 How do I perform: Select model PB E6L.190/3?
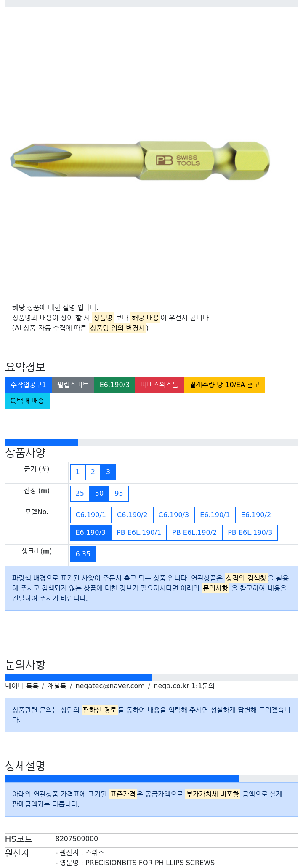click(x=250, y=533)
